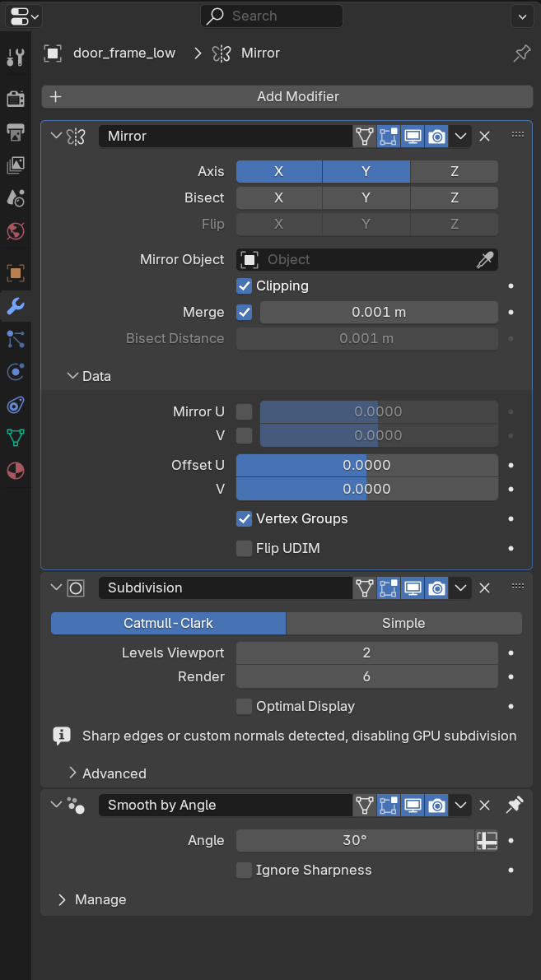Switch subdivision type to Simple
This screenshot has height=980, width=541.
pyautogui.click(x=403, y=624)
